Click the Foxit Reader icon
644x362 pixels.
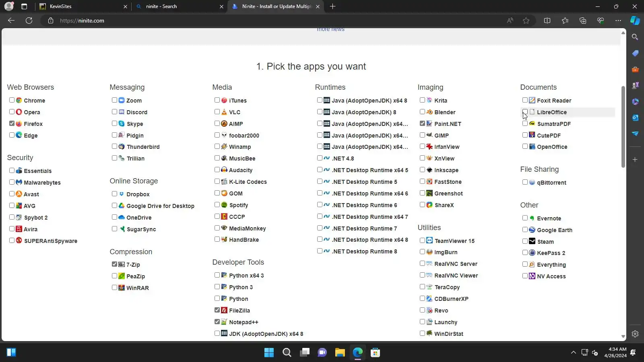(x=532, y=100)
